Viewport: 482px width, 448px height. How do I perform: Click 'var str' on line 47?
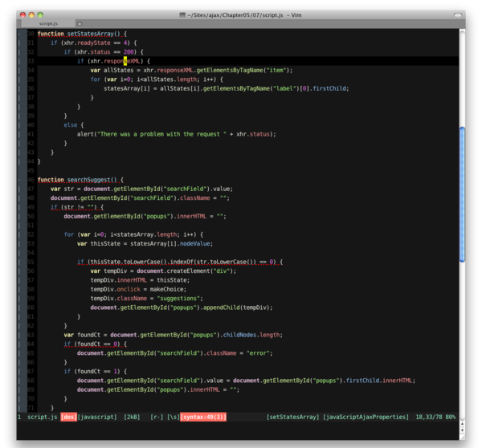point(62,189)
